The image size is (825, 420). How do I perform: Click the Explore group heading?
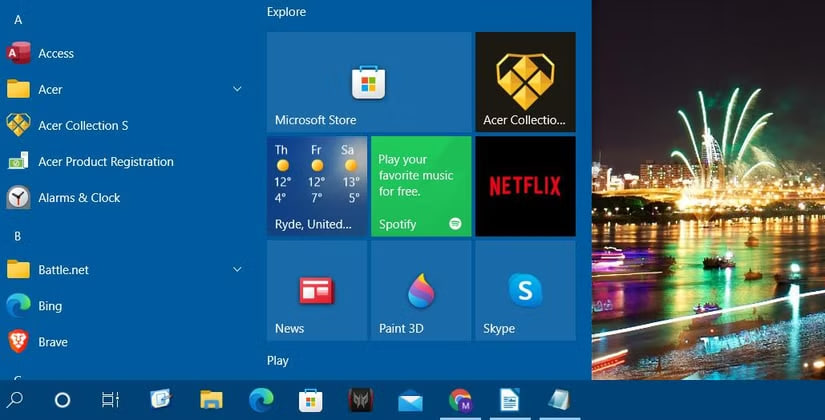(x=286, y=12)
